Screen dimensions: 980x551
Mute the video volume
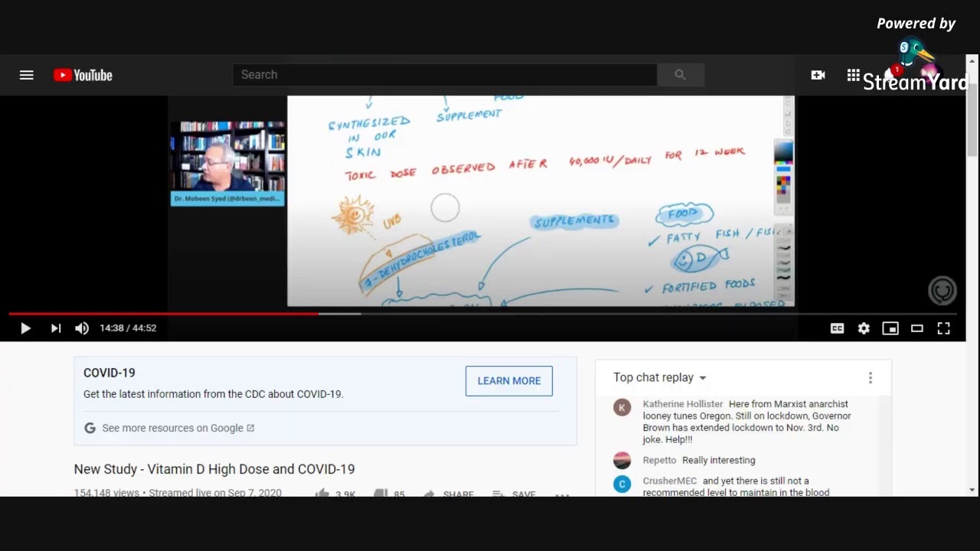pos(82,328)
